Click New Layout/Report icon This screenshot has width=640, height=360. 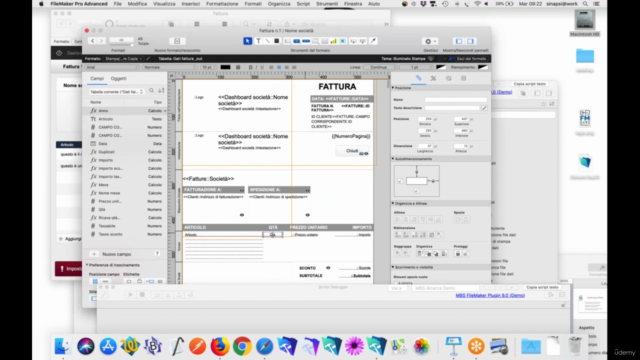click(x=177, y=41)
